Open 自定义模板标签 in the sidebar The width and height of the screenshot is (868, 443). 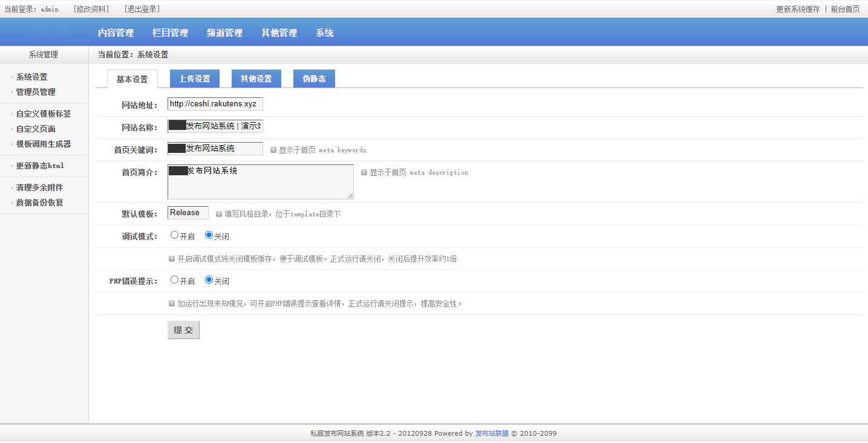click(44, 114)
